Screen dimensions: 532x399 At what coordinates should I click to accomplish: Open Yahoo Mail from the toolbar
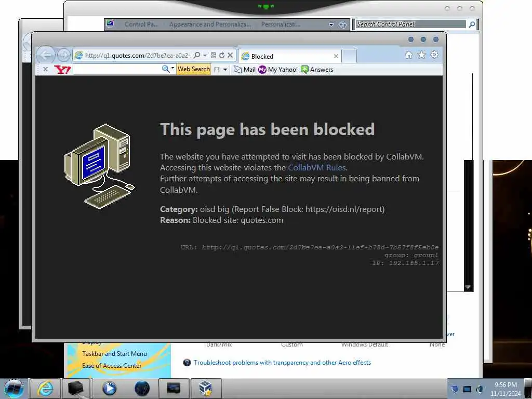point(245,70)
